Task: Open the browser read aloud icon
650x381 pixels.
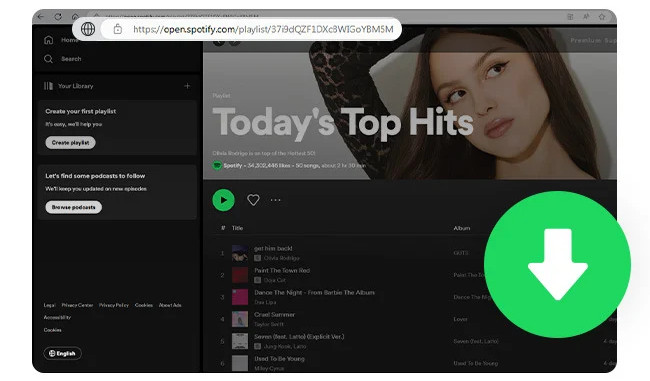Action: point(586,17)
